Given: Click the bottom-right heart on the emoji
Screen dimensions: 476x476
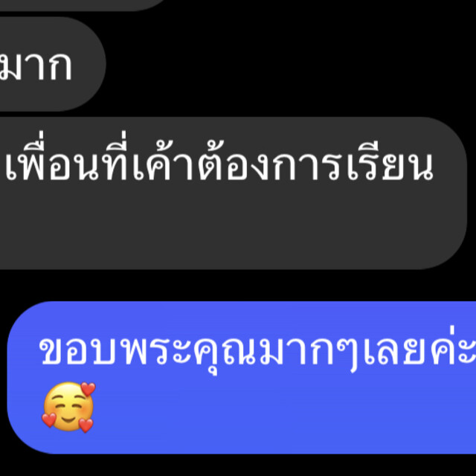Looking at the screenshot, I should [x=86, y=425].
